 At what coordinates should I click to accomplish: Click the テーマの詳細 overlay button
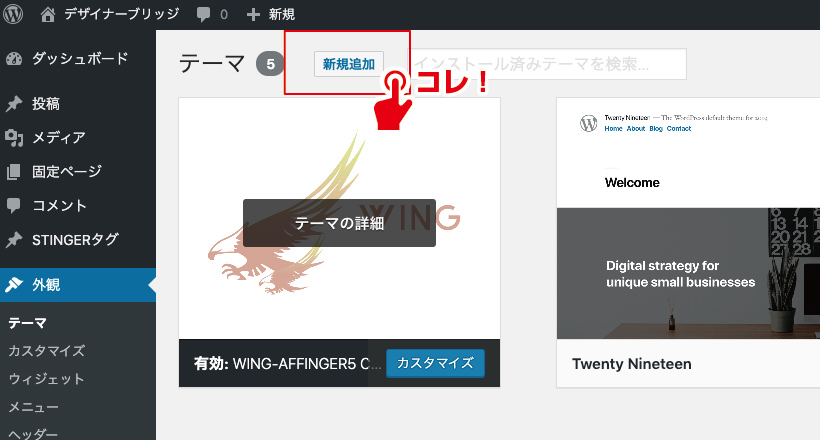[x=339, y=223]
